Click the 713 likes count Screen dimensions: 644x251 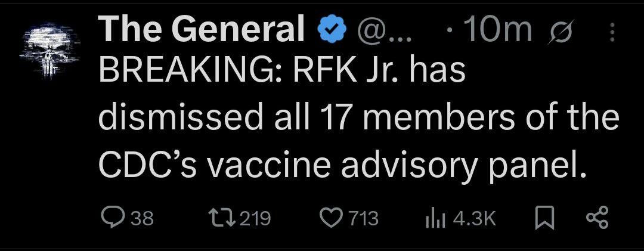(363, 218)
